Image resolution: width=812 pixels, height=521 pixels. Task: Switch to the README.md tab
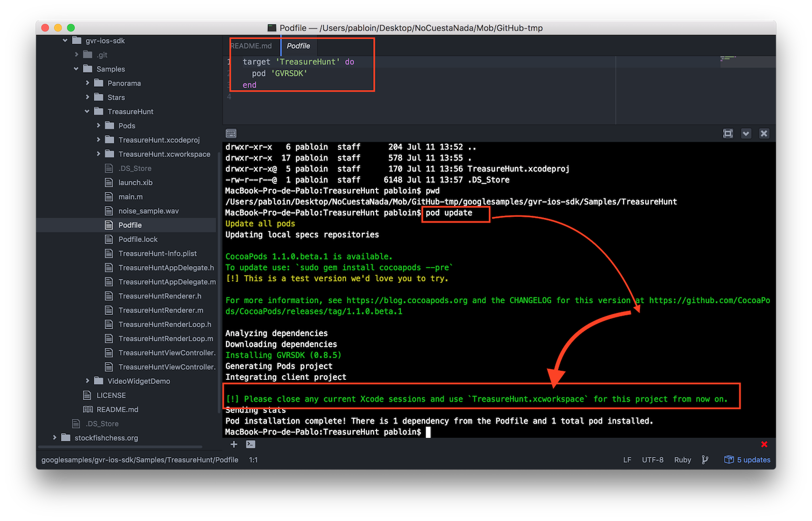click(x=251, y=46)
